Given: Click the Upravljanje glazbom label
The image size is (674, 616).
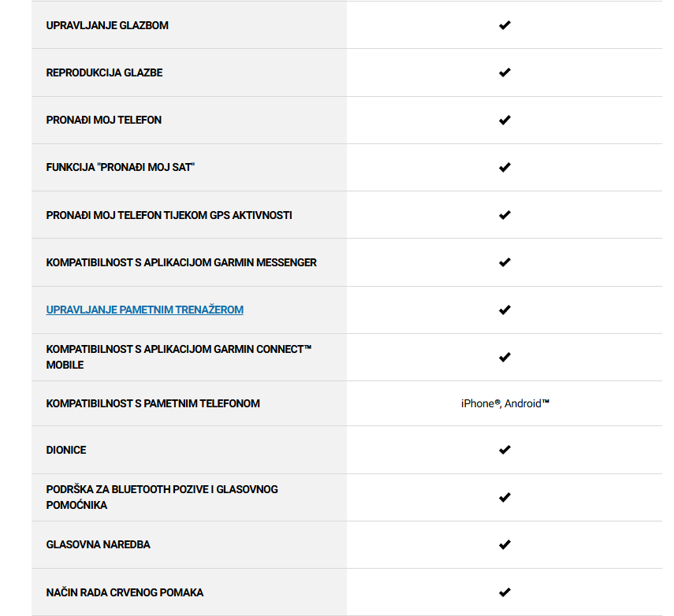Looking at the screenshot, I should [107, 25].
